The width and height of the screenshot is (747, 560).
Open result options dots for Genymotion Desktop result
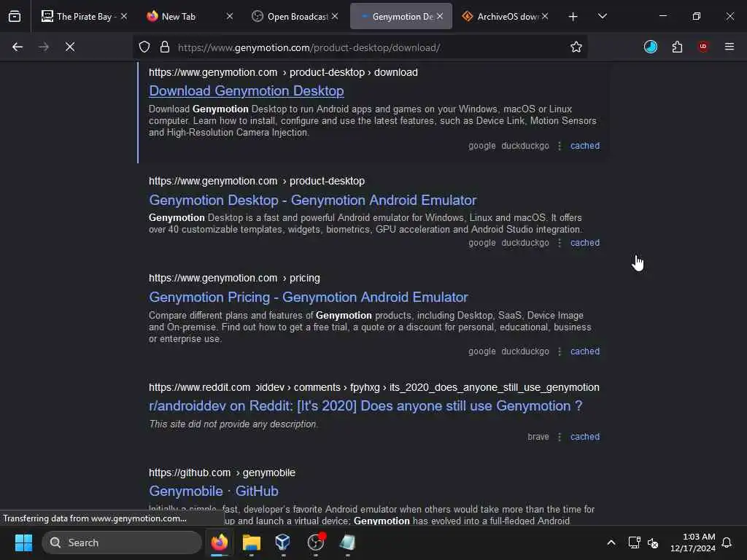(560, 243)
